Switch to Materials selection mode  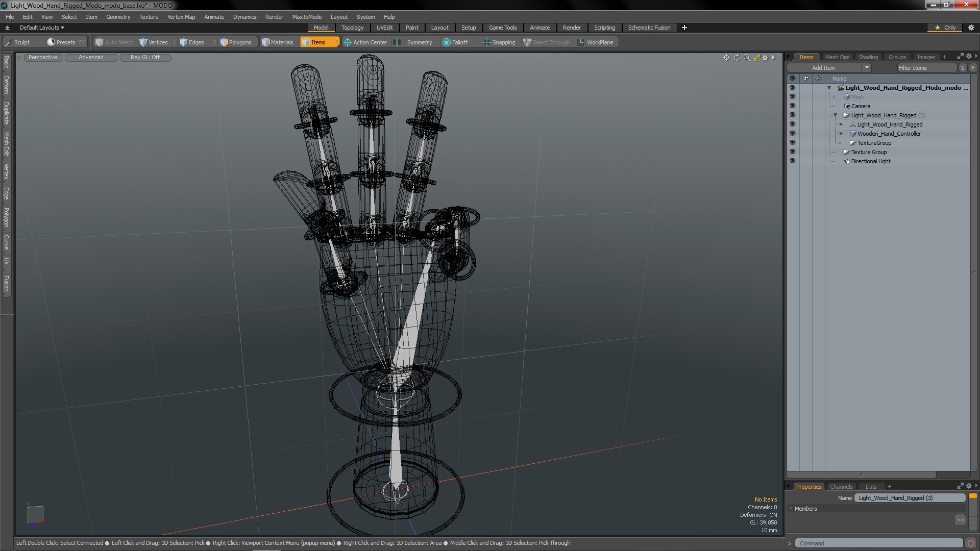pos(277,42)
